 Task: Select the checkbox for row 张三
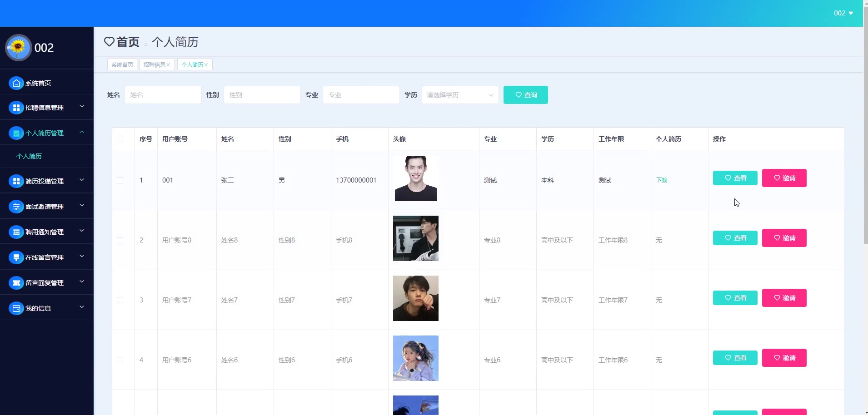(120, 180)
